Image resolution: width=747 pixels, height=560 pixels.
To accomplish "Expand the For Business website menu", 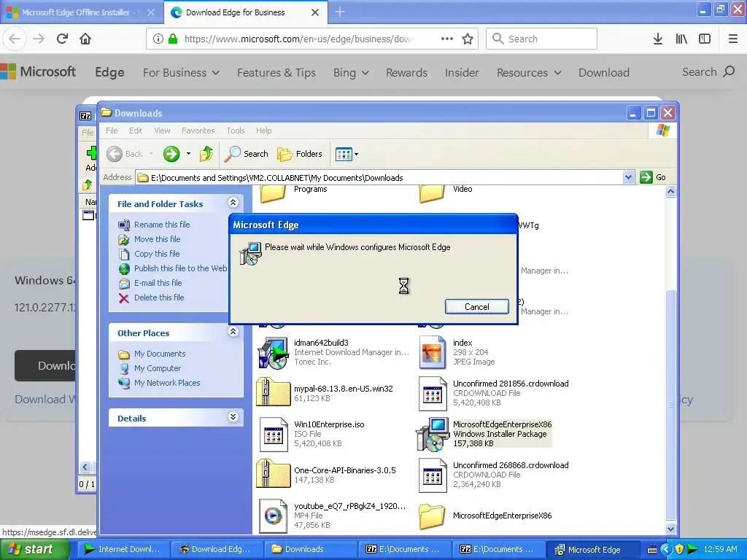I will (181, 72).
